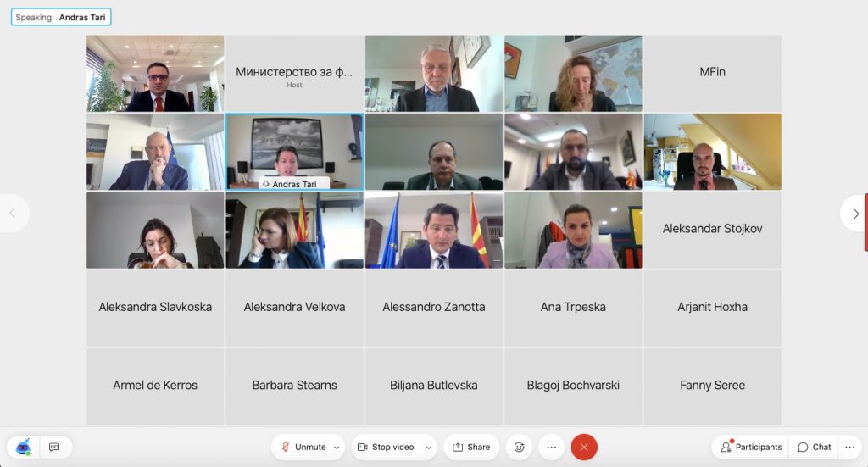Open more options ellipsis beside reactions
This screenshot has width=868, height=467.
point(551,447)
